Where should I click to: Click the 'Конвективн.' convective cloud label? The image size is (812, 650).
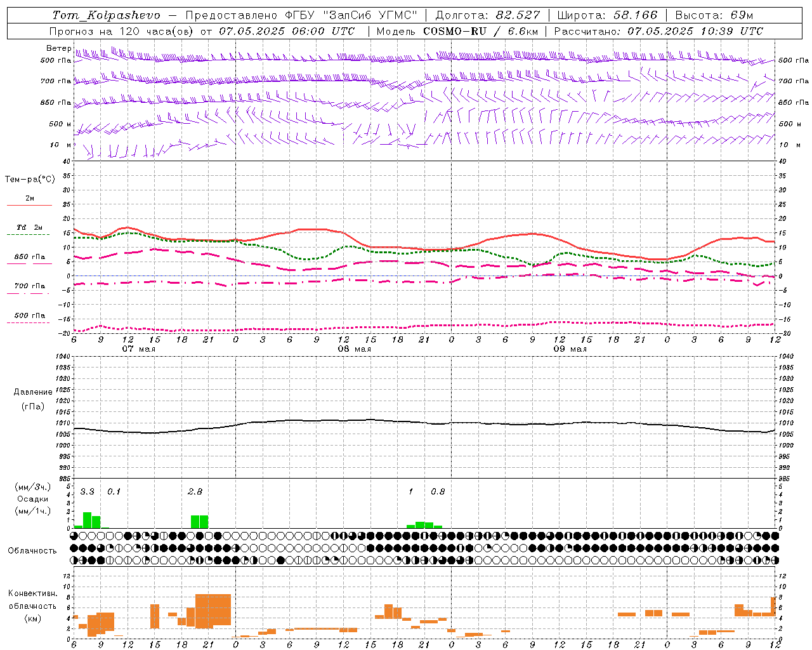[33, 594]
